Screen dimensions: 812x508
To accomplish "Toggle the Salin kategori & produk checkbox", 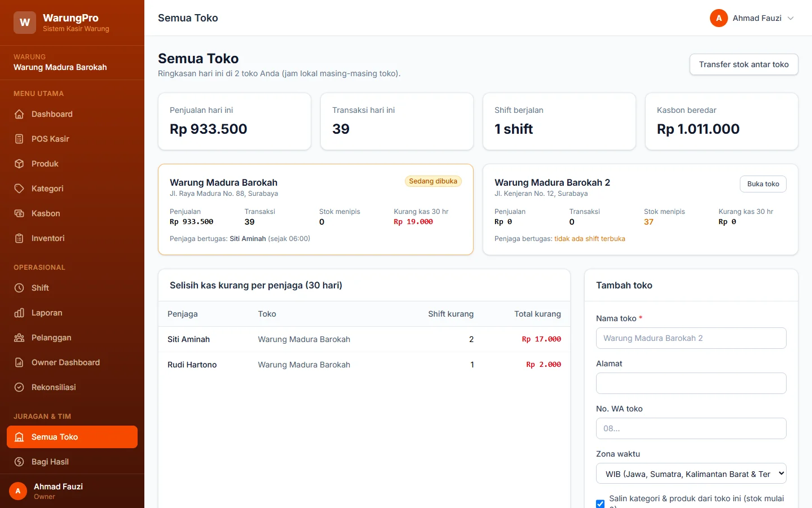I will pos(600,503).
